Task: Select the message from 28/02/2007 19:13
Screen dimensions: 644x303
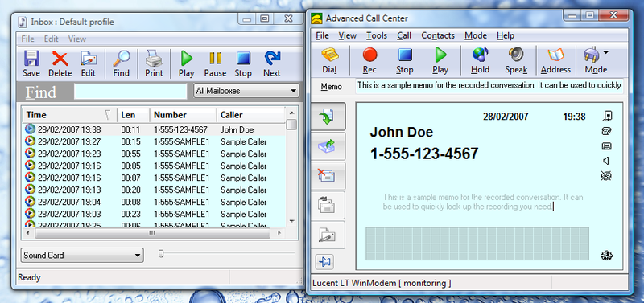Action: (x=154, y=190)
